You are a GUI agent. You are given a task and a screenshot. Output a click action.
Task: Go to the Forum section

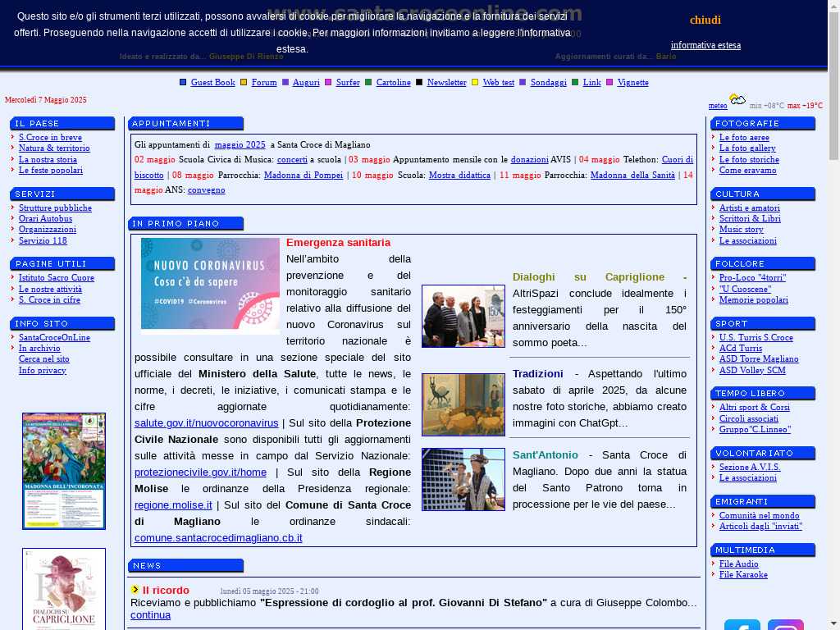click(264, 83)
